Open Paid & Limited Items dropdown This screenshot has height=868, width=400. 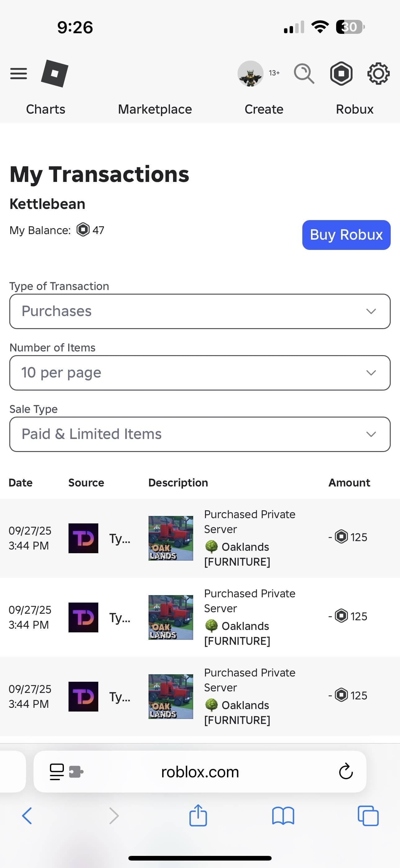click(x=200, y=434)
